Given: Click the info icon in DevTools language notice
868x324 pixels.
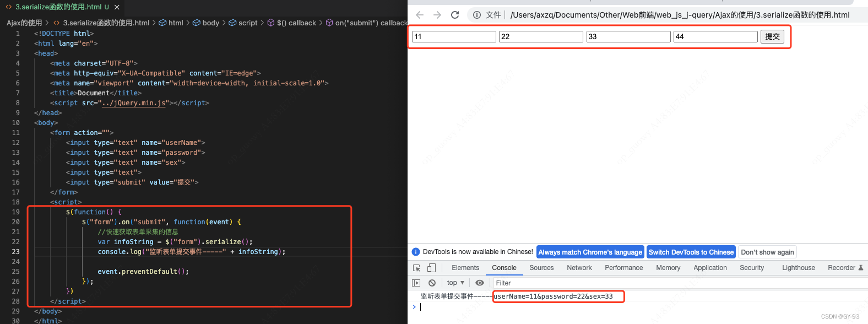Looking at the screenshot, I should (x=416, y=252).
